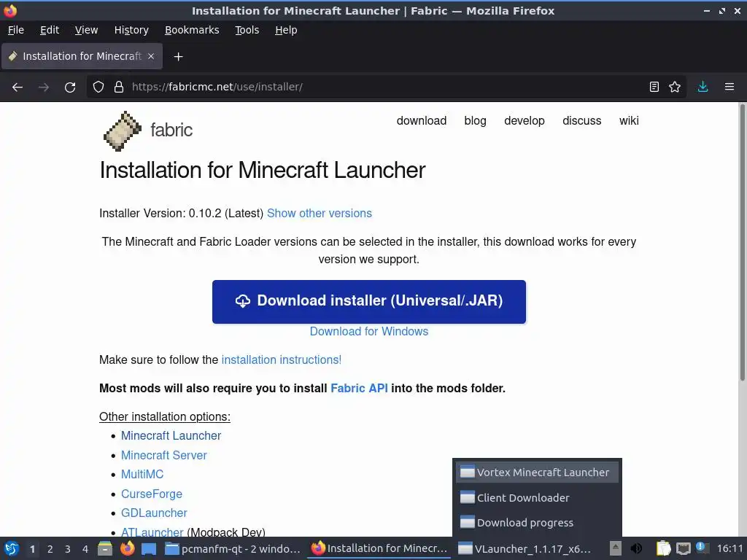Viewport: 747px width, 560px height.
Task: Open the wiki nav link
Action: click(629, 121)
